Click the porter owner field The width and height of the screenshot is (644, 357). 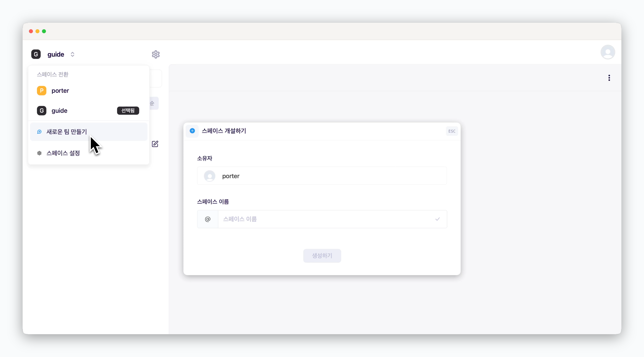[x=322, y=176]
